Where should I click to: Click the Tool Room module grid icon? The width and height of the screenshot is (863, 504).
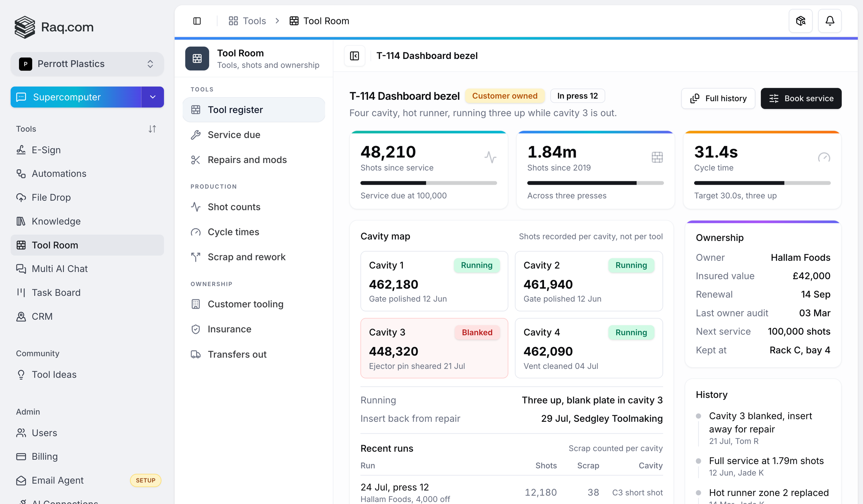[197, 59]
